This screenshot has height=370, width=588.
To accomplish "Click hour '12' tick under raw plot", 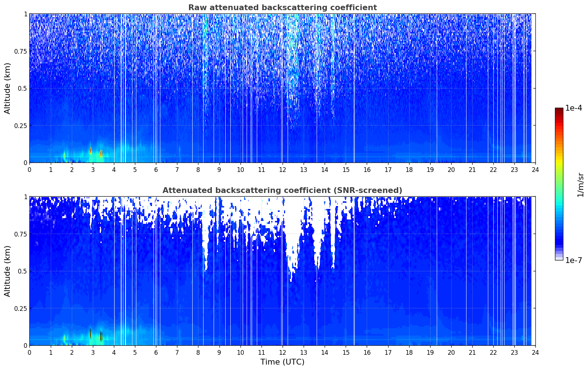I will [x=282, y=169].
